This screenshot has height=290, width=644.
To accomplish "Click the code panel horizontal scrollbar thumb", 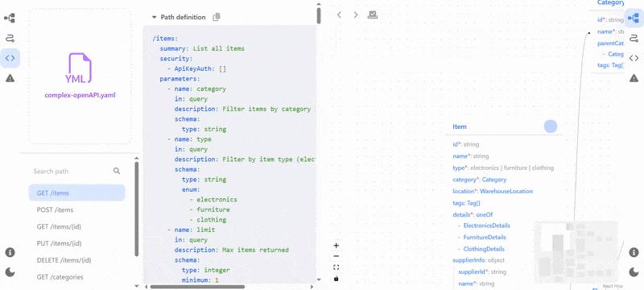I will [x=197, y=287].
